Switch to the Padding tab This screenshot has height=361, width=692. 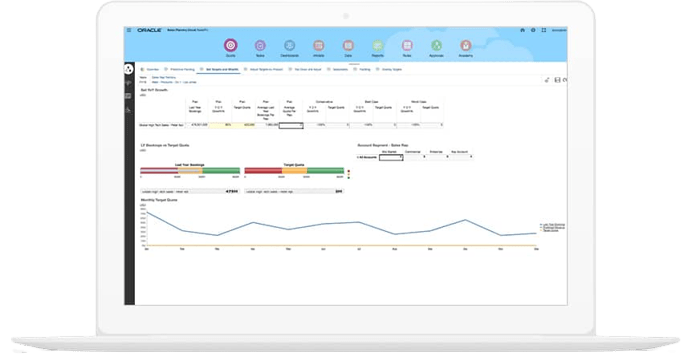362,69
